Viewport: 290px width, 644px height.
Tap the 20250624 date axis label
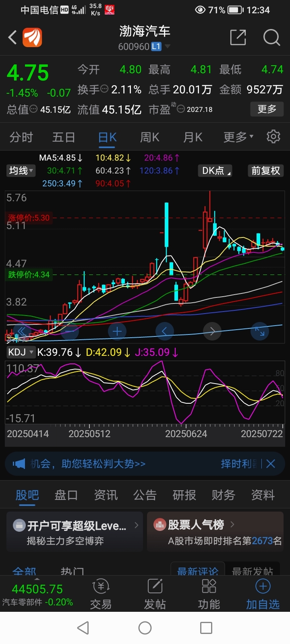[x=186, y=434]
